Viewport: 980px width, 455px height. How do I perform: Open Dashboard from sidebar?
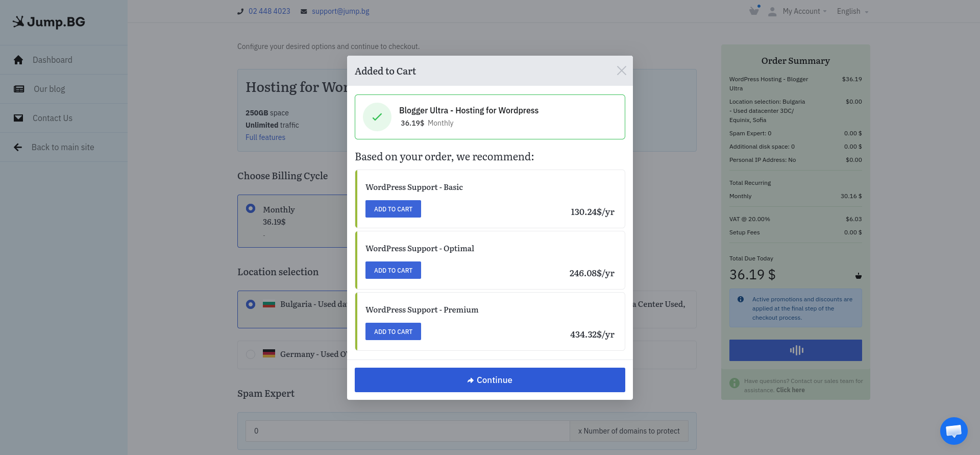click(x=64, y=60)
